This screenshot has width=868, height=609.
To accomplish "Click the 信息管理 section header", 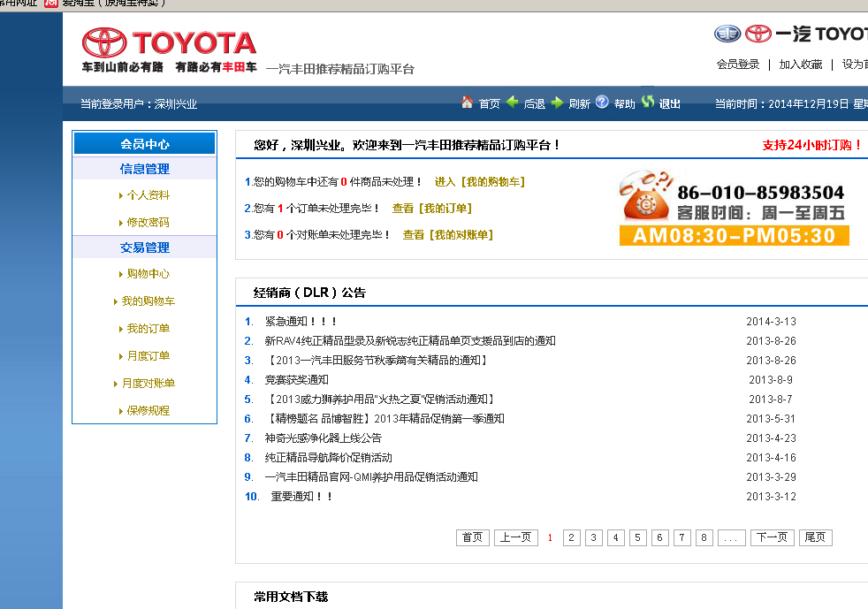I will click(x=144, y=168).
